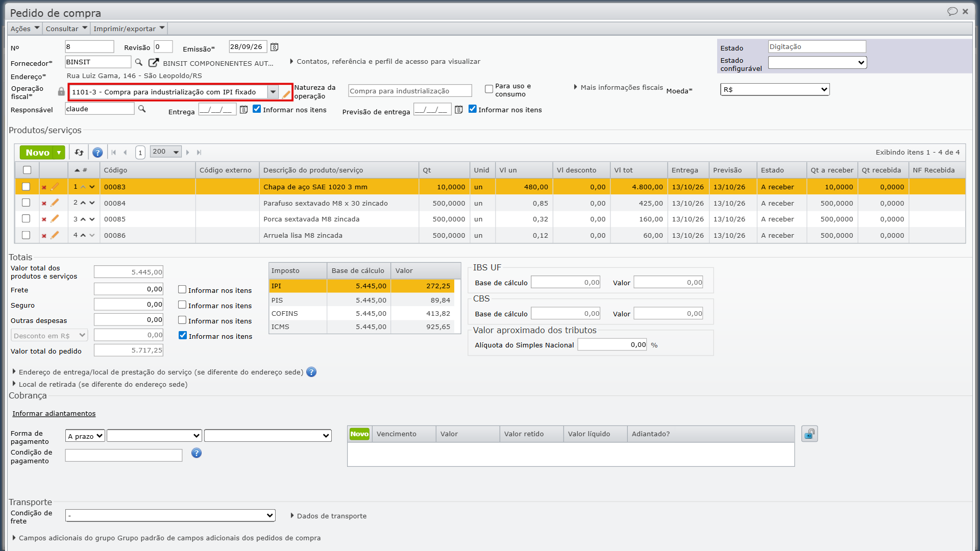This screenshot has height=551, width=980.
Task: Move item 00086 Arruela lisa up
Action: coord(83,235)
